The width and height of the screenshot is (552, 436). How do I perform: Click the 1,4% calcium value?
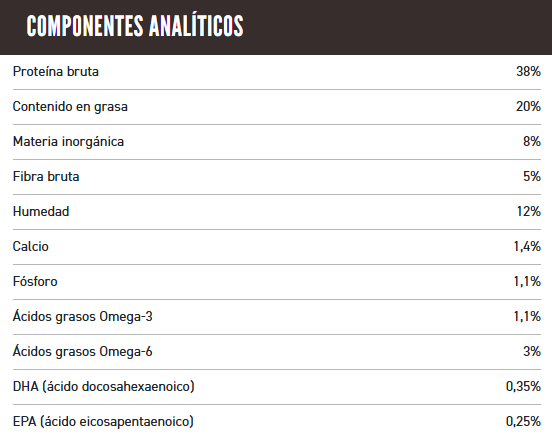[x=527, y=246]
